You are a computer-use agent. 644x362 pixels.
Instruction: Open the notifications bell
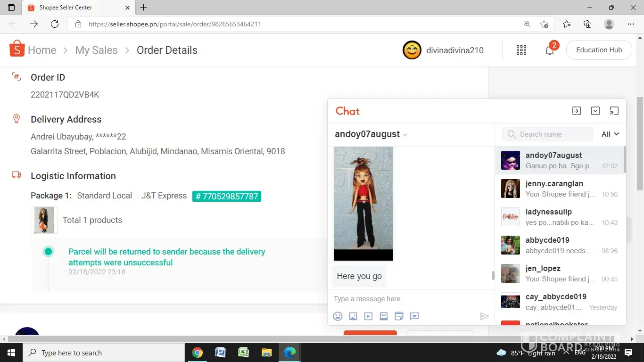pyautogui.click(x=550, y=50)
